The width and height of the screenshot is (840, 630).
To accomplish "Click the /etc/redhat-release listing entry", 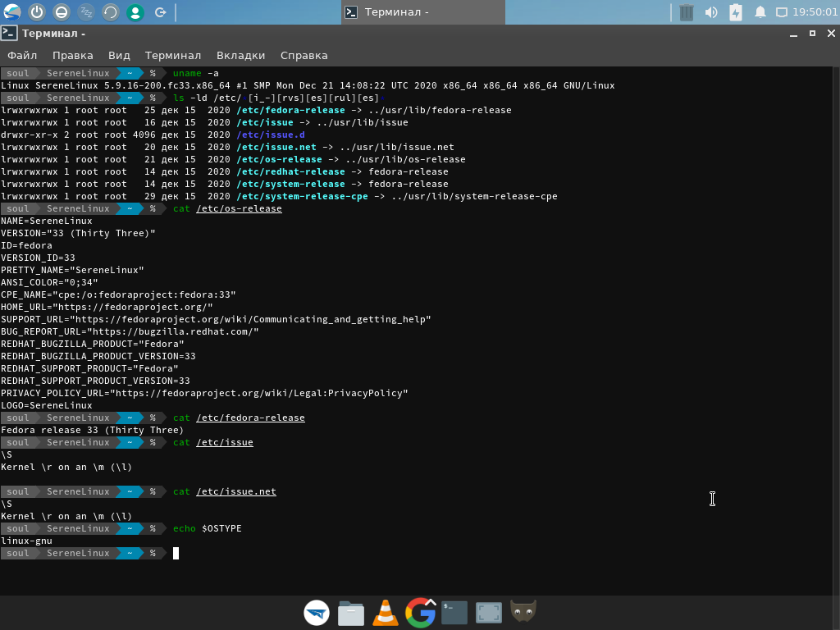I will [x=290, y=171].
